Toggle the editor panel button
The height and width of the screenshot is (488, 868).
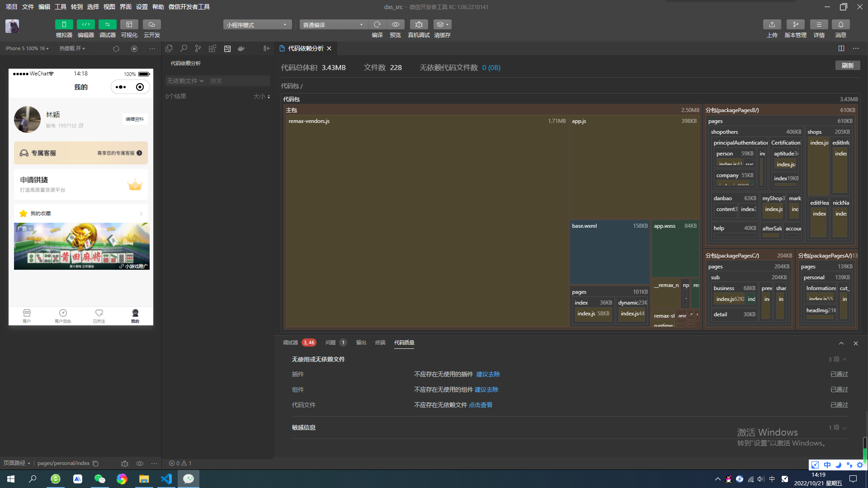tap(85, 24)
